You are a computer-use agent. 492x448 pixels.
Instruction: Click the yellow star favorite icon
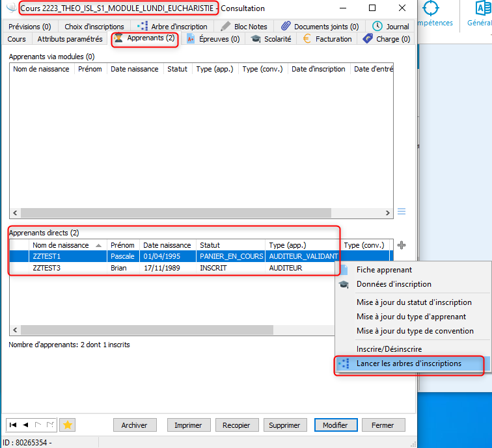[x=67, y=425]
